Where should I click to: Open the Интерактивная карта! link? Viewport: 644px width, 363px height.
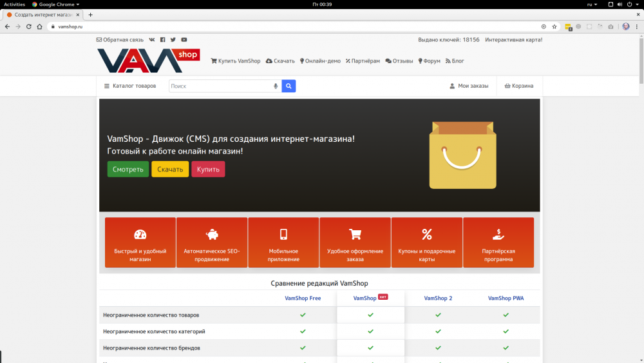coord(513,40)
